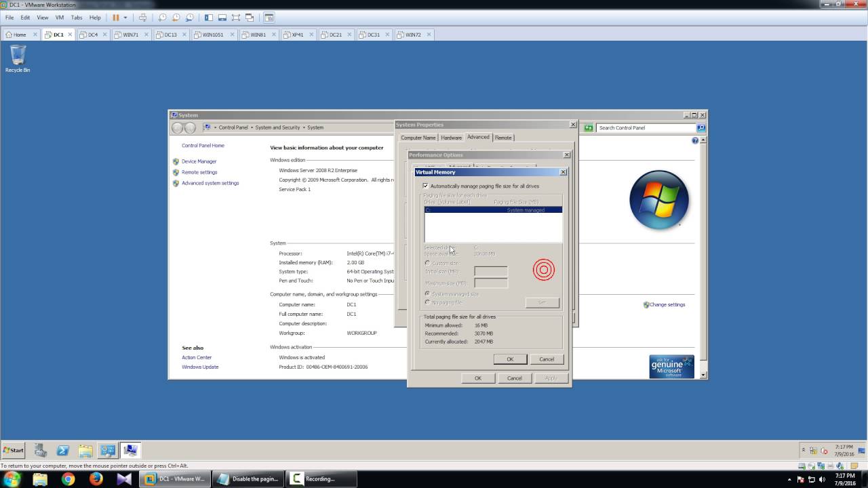The height and width of the screenshot is (488, 868).
Task: Open Firefox from the host taskbar
Action: click(x=96, y=479)
